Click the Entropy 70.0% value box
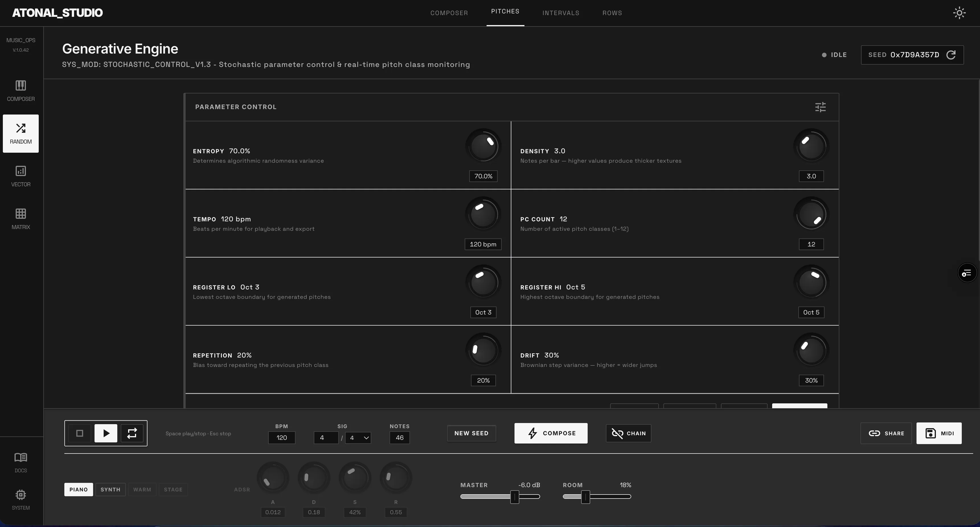This screenshot has width=980, height=527. 483,176
